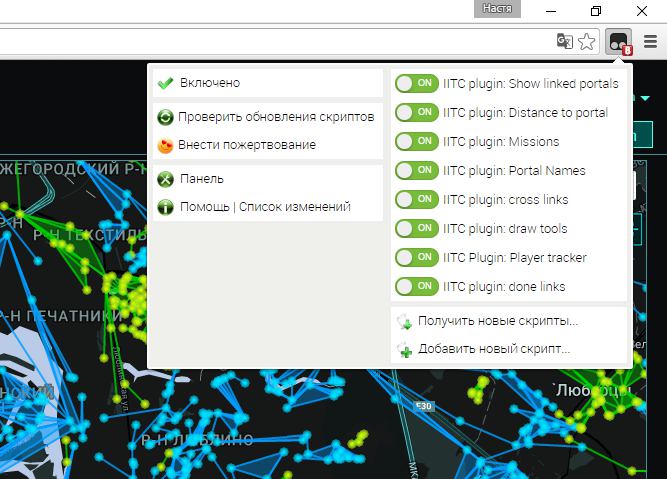Toggle off Player tracker plugin switch

(x=416, y=257)
